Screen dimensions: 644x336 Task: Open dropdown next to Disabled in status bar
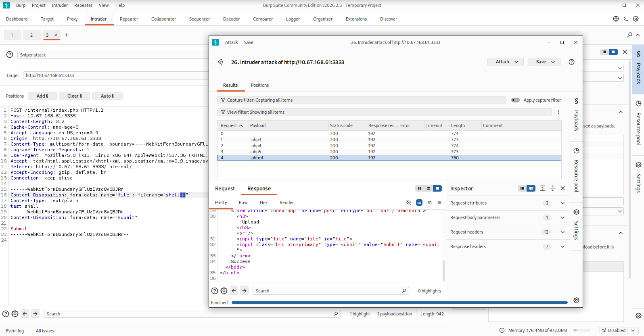(x=633, y=330)
